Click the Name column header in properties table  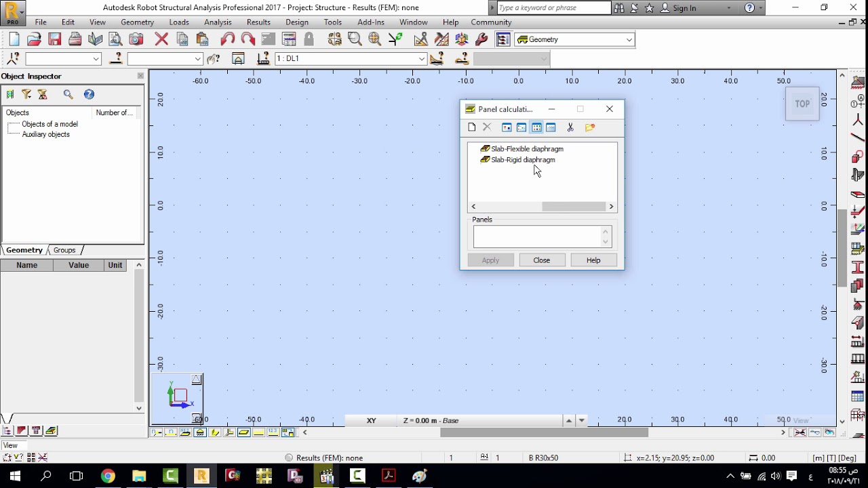[27, 265]
